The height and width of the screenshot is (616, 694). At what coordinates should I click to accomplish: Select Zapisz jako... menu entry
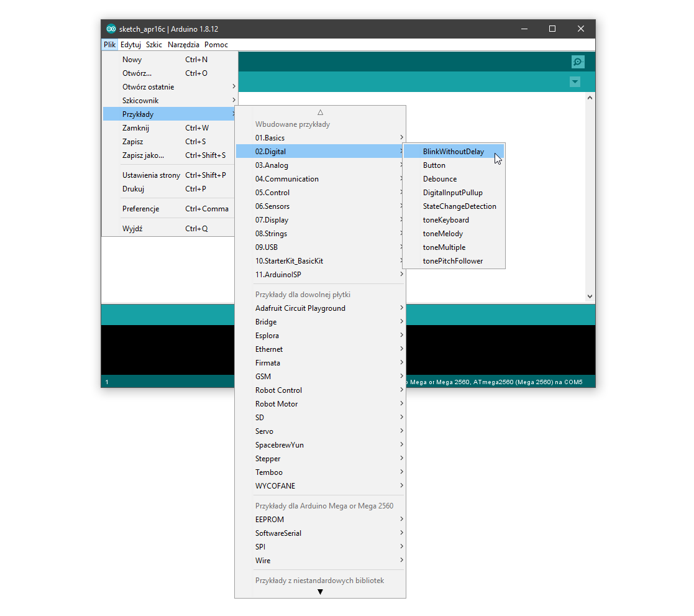(x=168, y=155)
